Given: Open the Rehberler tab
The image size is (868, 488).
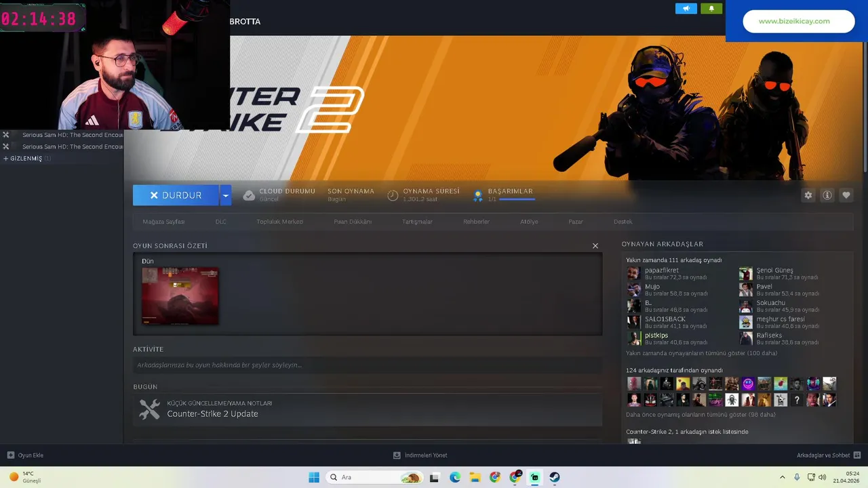Looking at the screenshot, I should click(x=476, y=222).
